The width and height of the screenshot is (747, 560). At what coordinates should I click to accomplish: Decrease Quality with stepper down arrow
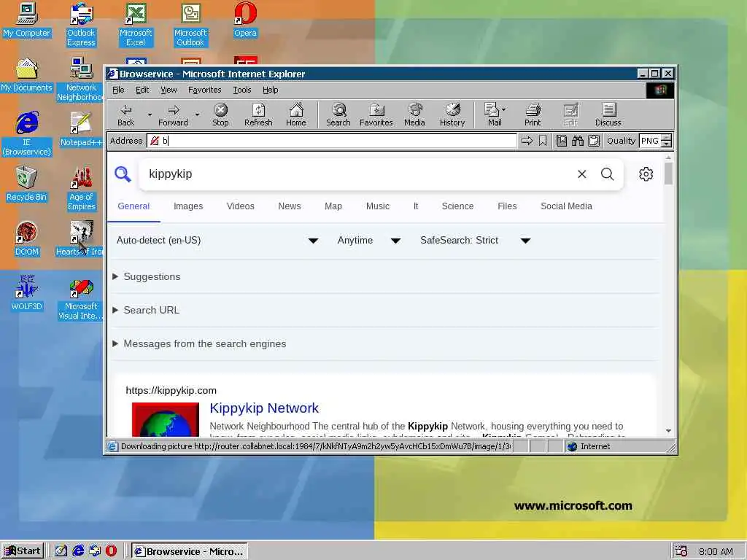point(667,144)
